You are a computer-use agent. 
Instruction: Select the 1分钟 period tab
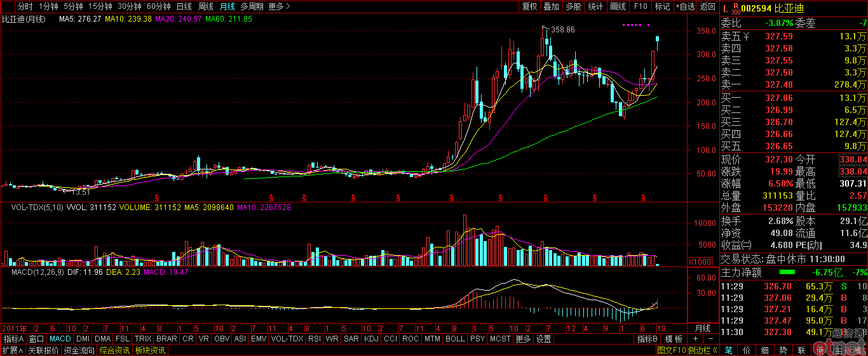48,6
